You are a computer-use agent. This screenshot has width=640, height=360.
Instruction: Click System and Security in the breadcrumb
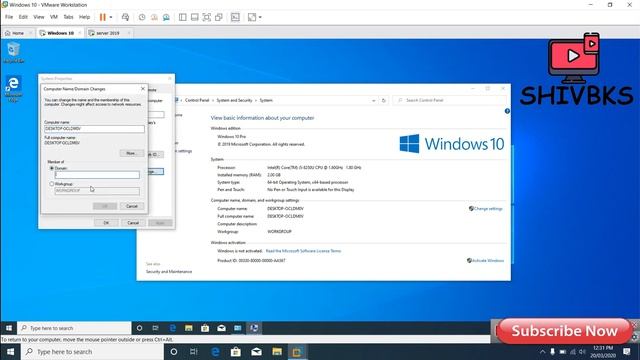click(234, 100)
